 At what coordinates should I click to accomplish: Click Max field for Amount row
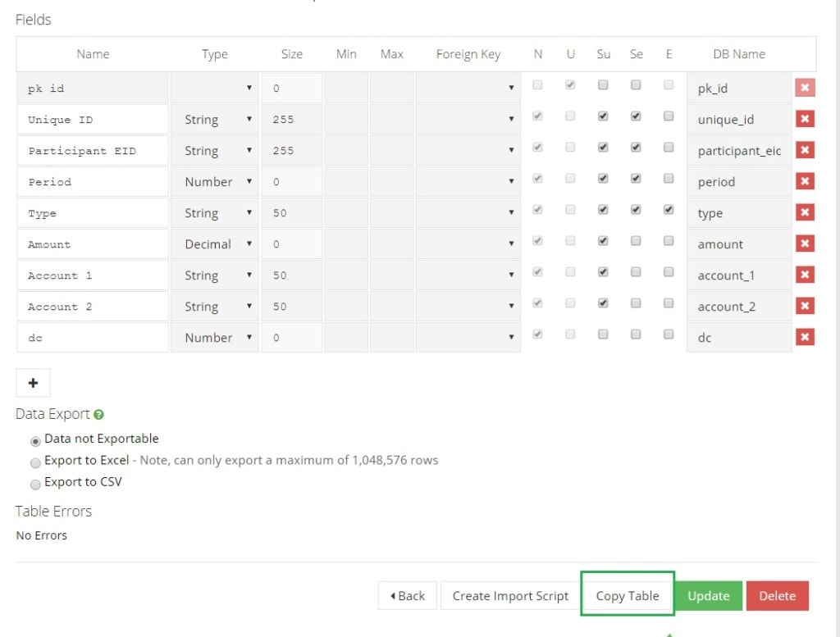391,244
